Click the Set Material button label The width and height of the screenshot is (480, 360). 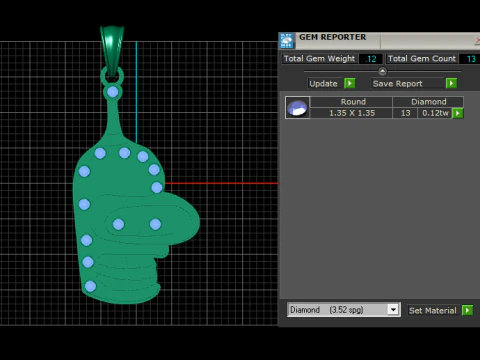click(x=432, y=311)
